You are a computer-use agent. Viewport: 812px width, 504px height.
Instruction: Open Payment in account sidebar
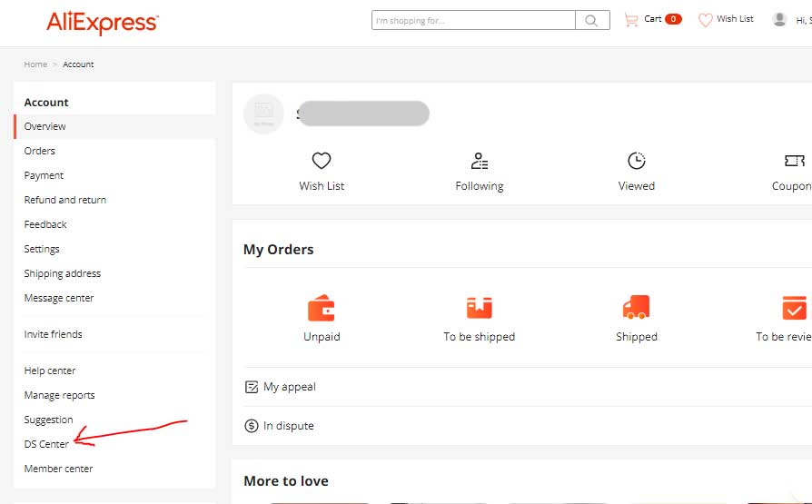click(x=44, y=175)
